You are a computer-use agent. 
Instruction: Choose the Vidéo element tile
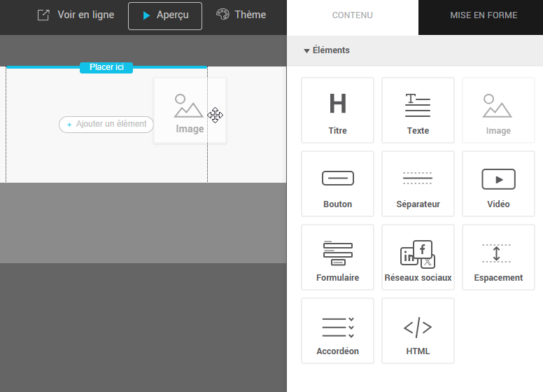[498, 183]
